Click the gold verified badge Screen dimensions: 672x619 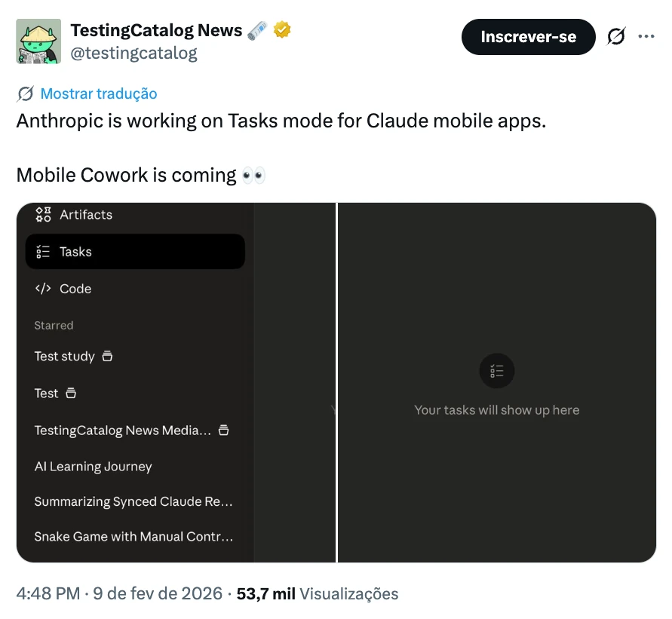(x=282, y=30)
